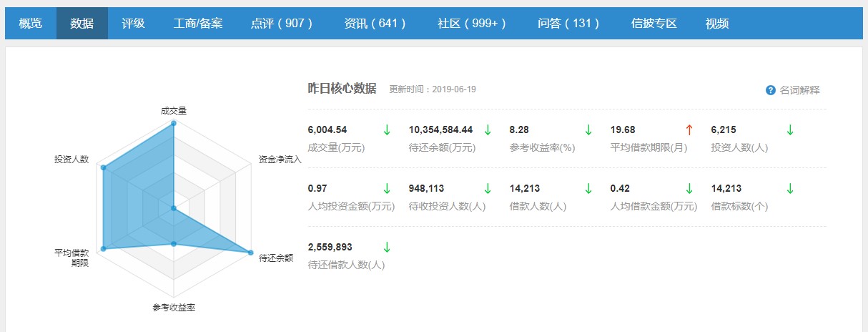The image size is (868, 332).
Task: Click the red up arrow beside 平均借款期限
Action: tap(689, 130)
